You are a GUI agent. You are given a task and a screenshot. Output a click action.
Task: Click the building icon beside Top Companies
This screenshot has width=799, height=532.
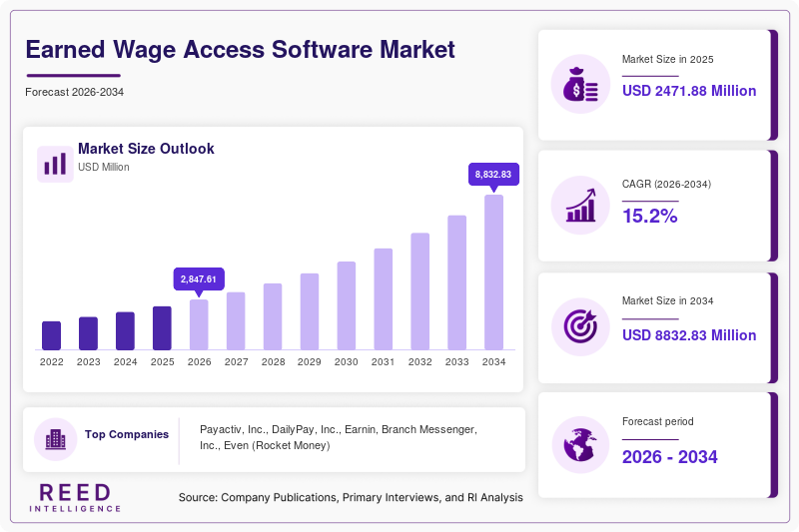click(56, 439)
